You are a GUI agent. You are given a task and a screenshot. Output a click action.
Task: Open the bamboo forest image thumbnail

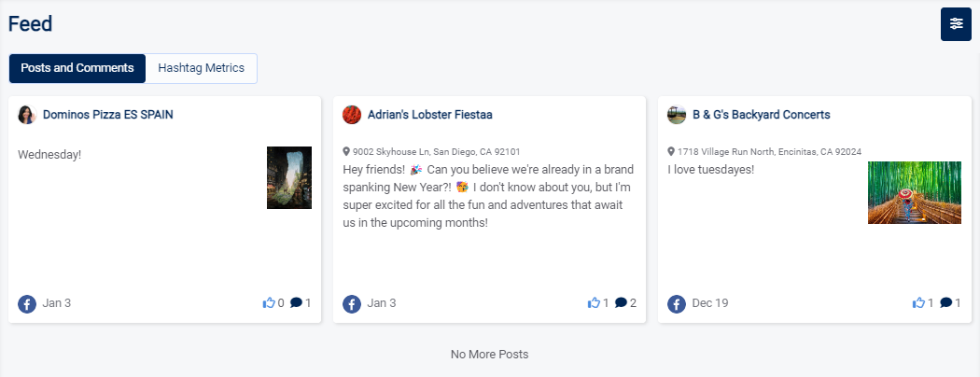tap(901, 192)
